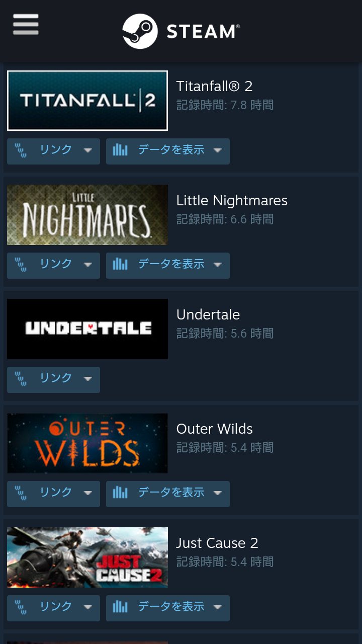This screenshot has height=644, width=362.
Task: Click the links icon under Undertale
Action: (21, 378)
